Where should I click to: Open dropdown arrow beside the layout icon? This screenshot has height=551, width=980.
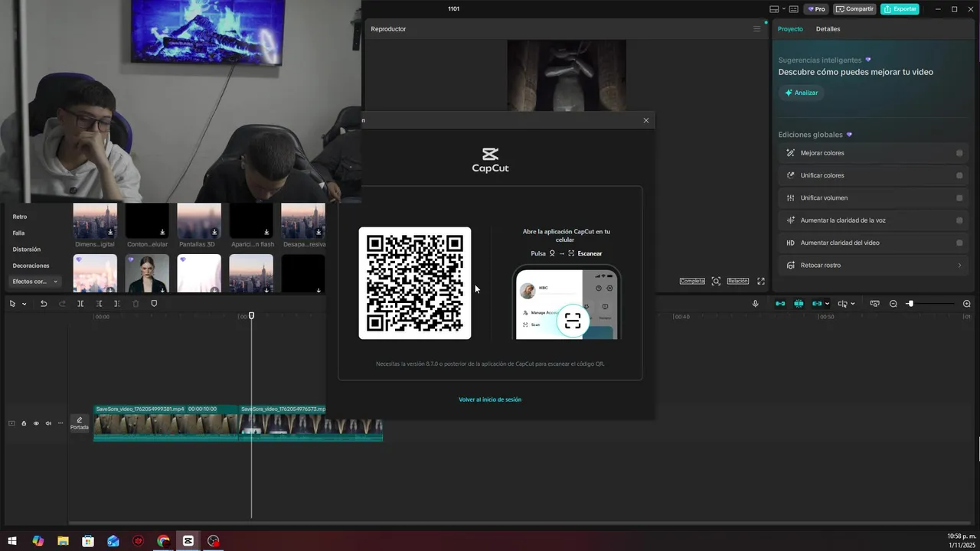click(783, 9)
